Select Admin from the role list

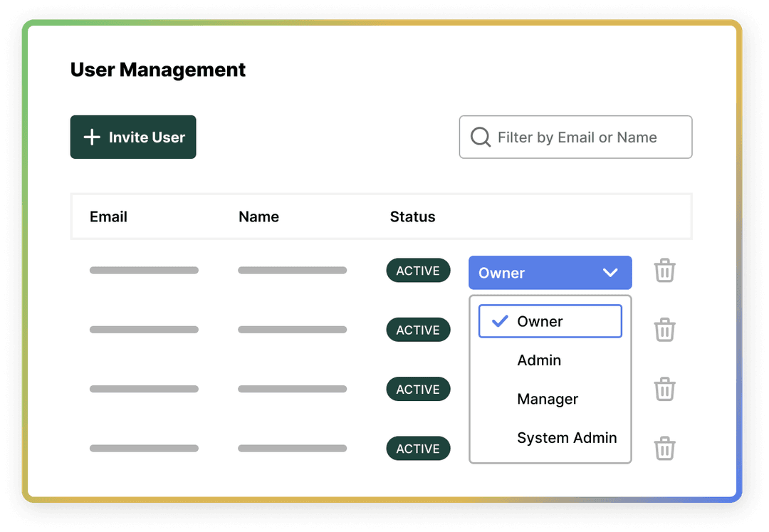coord(539,360)
